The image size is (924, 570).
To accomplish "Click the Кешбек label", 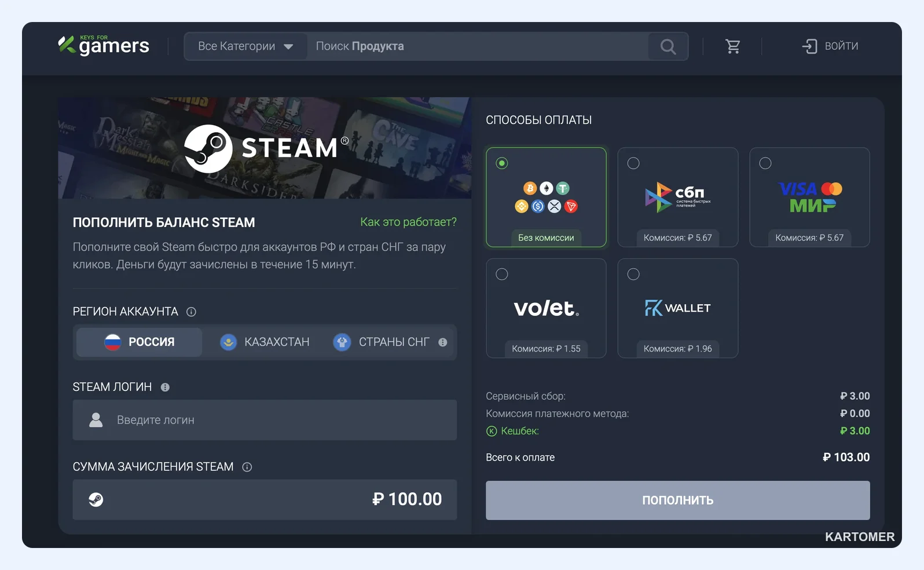I will (x=520, y=431).
